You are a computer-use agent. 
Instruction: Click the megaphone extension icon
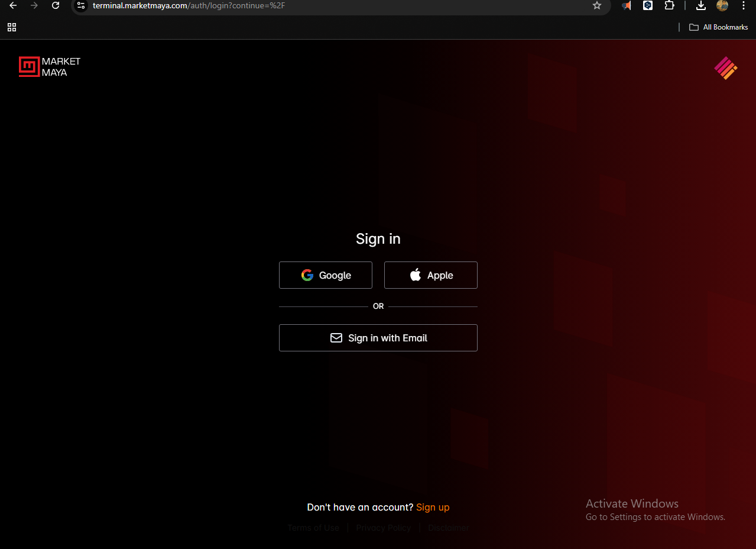(627, 5)
